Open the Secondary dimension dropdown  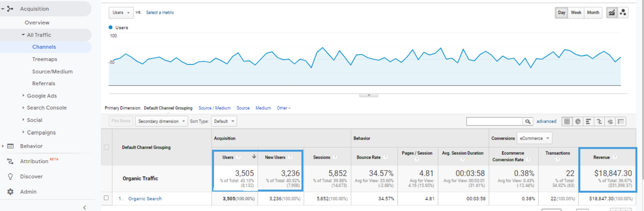pyautogui.click(x=161, y=121)
